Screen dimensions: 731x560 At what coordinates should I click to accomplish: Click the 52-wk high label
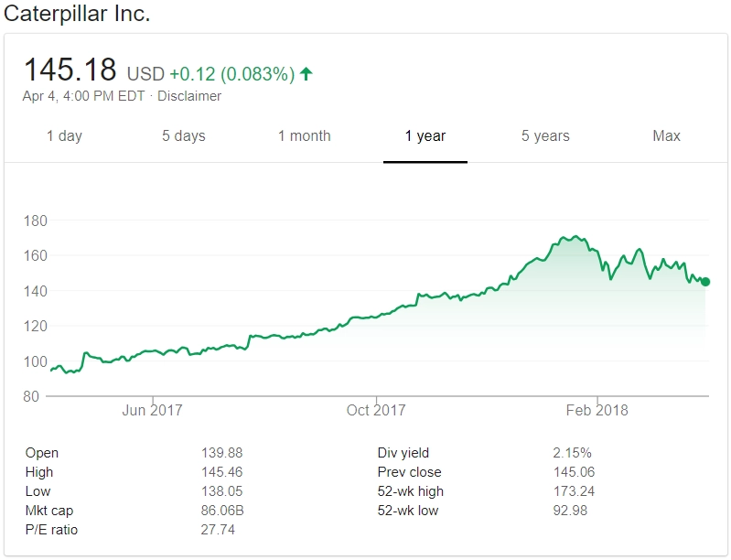click(411, 491)
